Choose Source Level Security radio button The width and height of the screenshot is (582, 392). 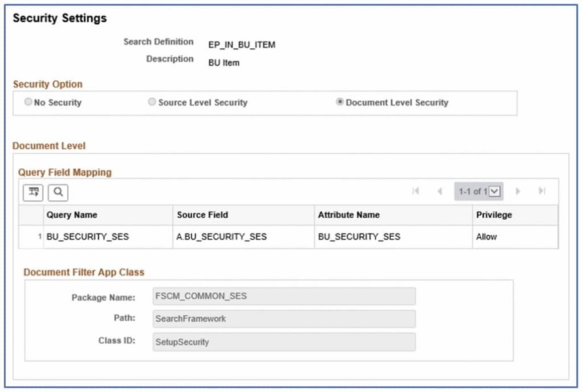click(152, 102)
